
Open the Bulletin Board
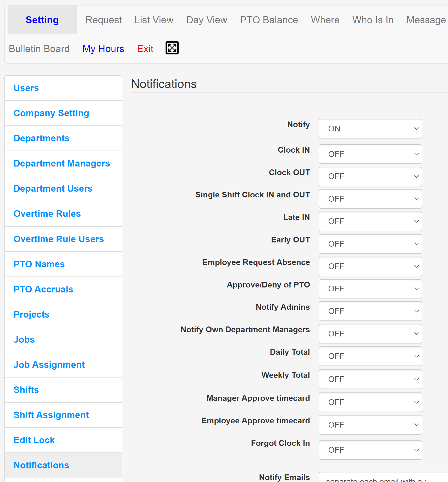point(39,48)
